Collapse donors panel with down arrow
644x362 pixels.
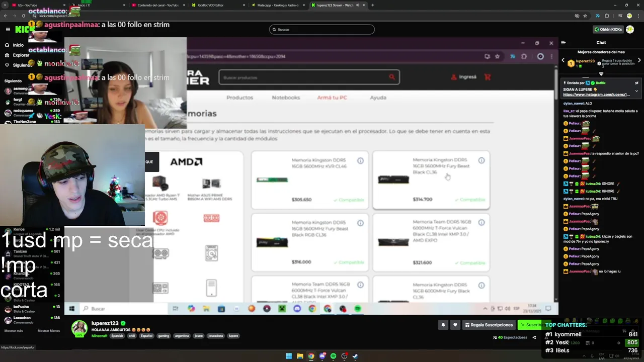(601, 73)
